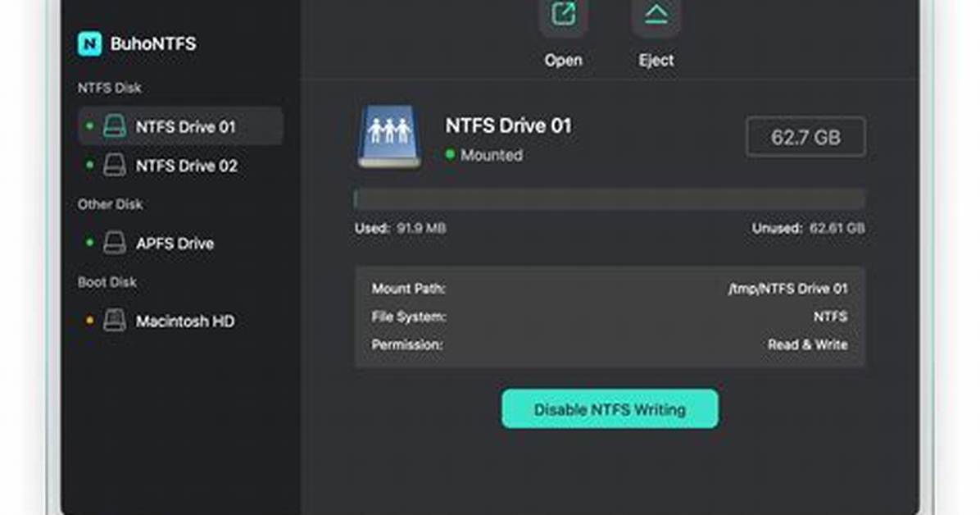
Task: Click the NTFS Drive 01 title heading
Action: [508, 125]
